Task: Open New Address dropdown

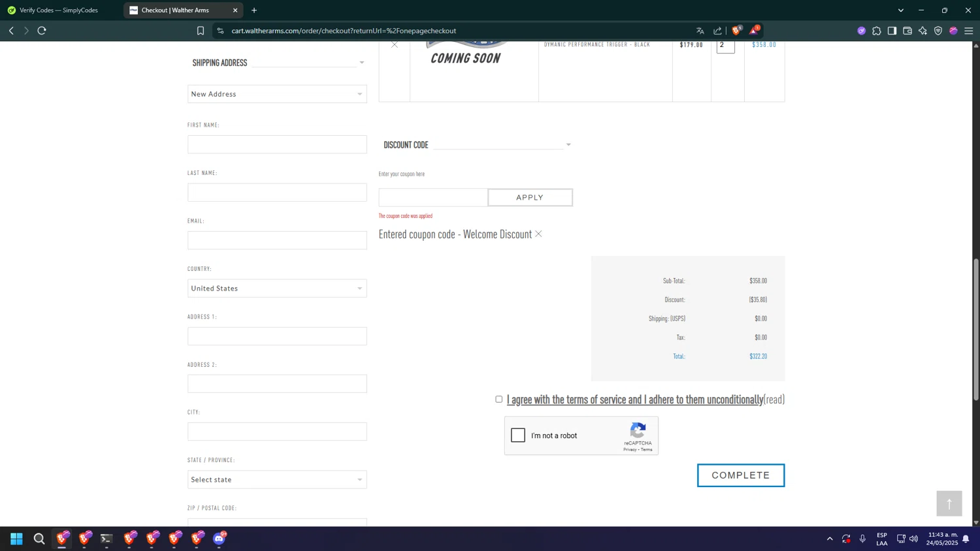Action: [277, 94]
